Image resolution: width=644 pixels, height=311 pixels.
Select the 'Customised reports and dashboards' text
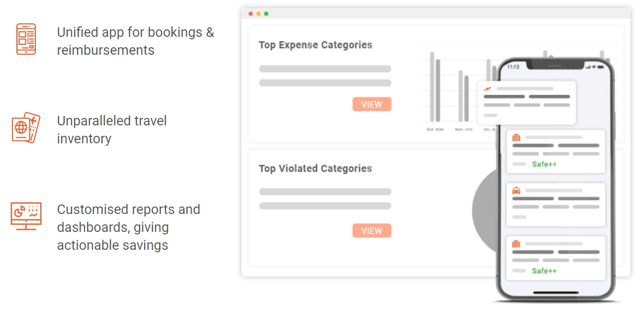128,227
